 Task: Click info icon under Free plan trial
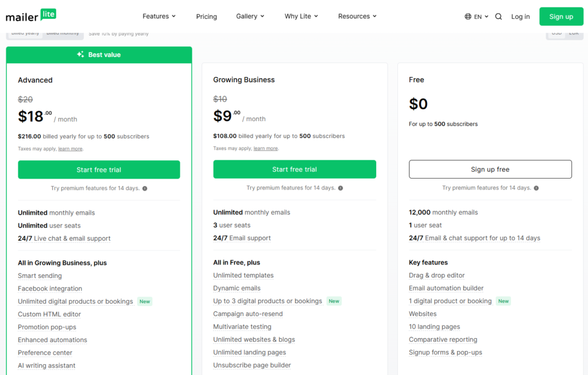pos(536,188)
